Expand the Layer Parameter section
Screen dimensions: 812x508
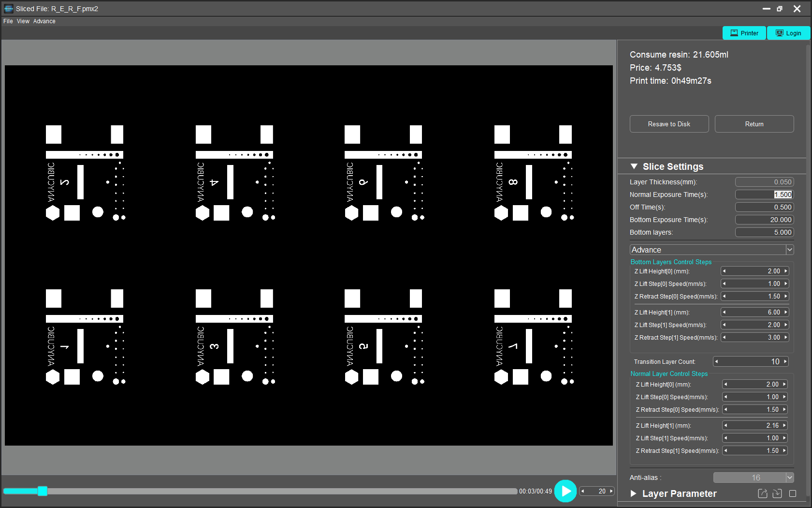tap(634, 493)
